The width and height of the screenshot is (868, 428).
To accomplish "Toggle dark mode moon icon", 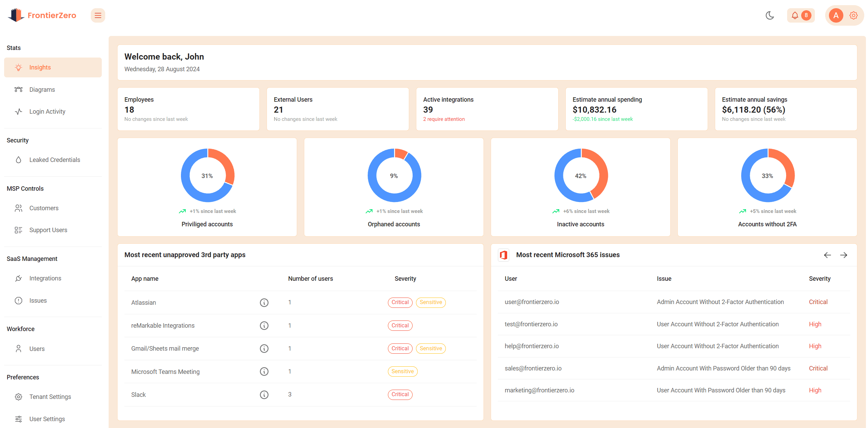I will [770, 15].
